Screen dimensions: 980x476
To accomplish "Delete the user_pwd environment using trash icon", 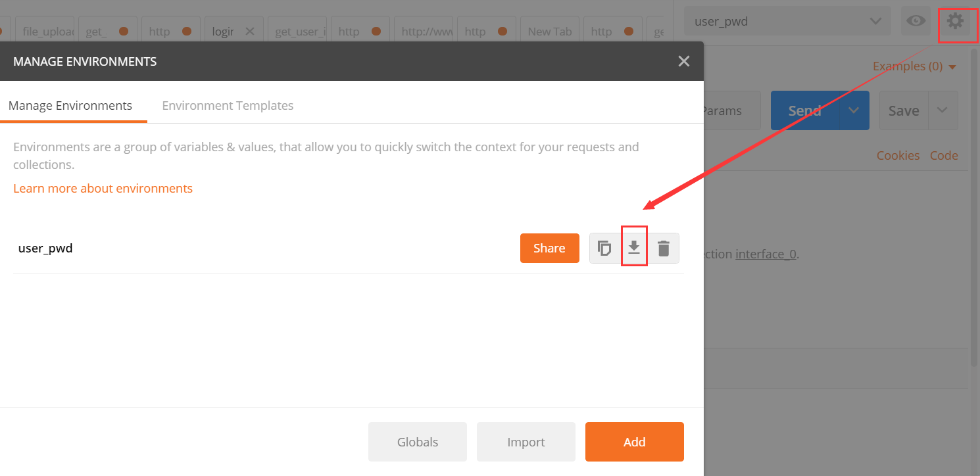I will pos(664,248).
